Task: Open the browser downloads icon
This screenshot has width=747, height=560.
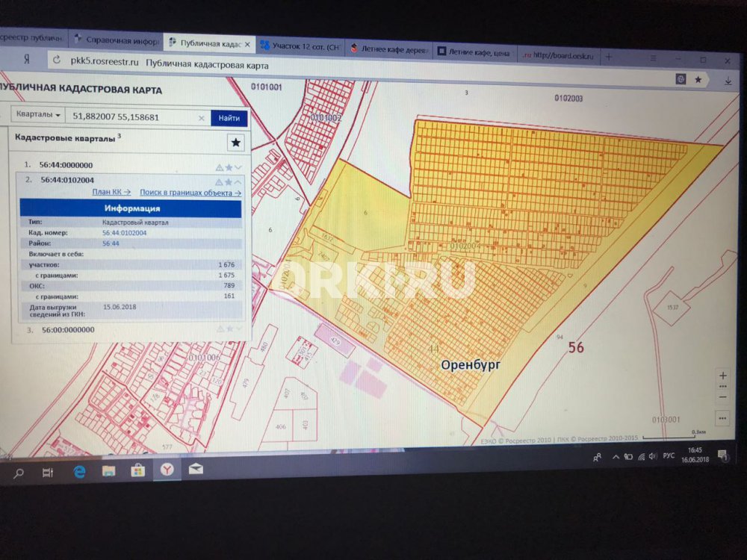Action: tap(728, 80)
